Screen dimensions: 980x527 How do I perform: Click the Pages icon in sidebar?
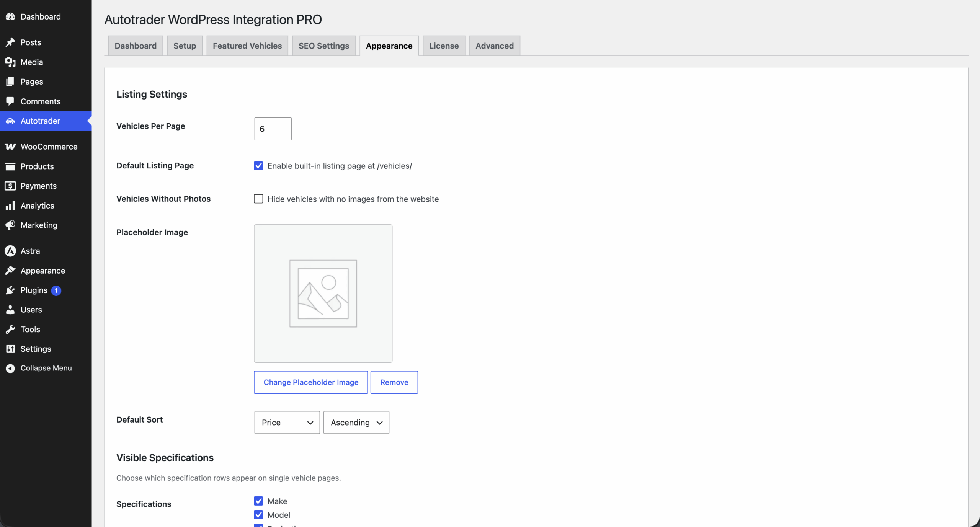point(10,82)
